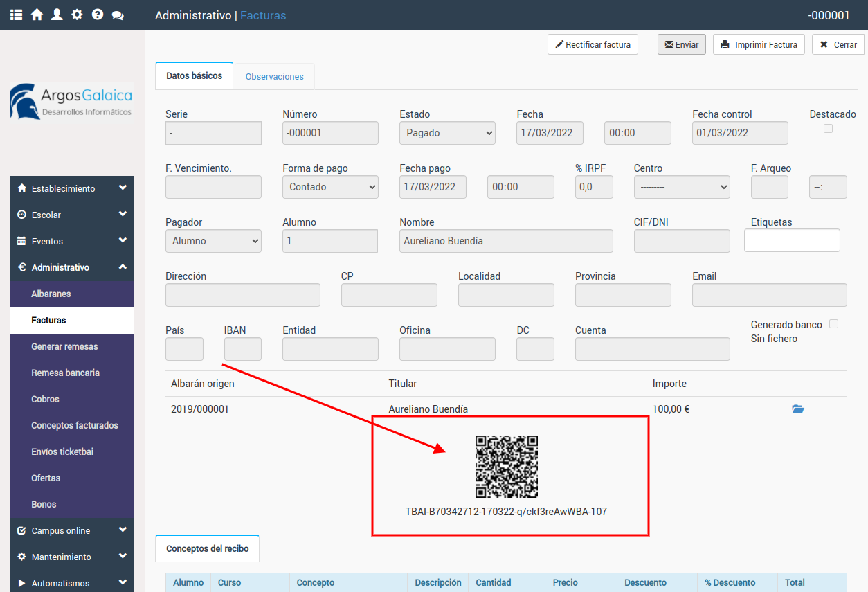868x592 pixels.
Task: Open Forma de pago dropdown
Action: [x=330, y=187]
